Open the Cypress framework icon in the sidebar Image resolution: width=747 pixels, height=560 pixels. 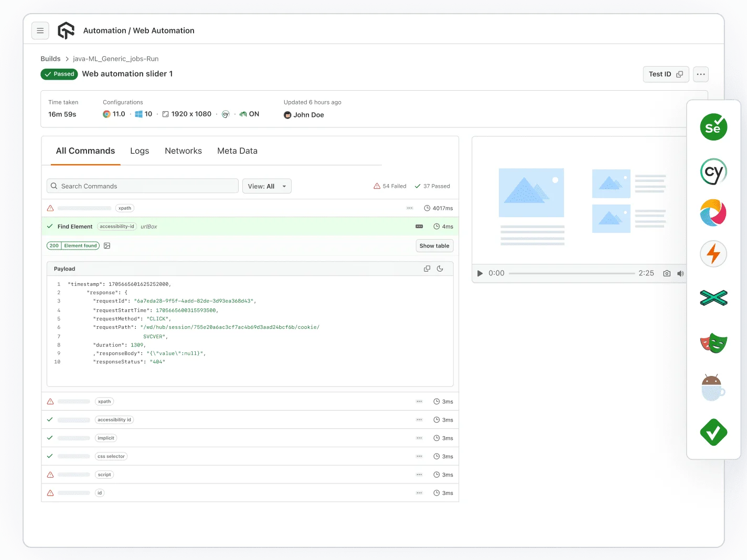point(713,171)
